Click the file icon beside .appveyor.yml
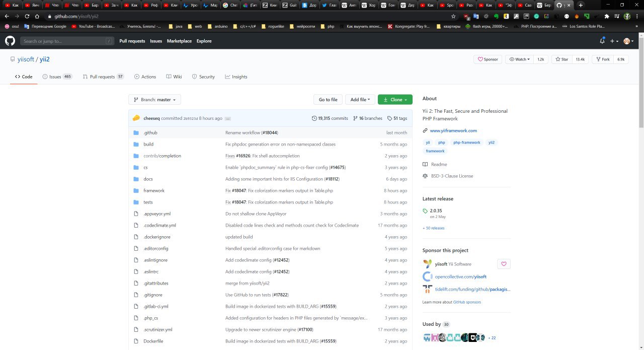Screen dimensions: 644x350 [136, 214]
